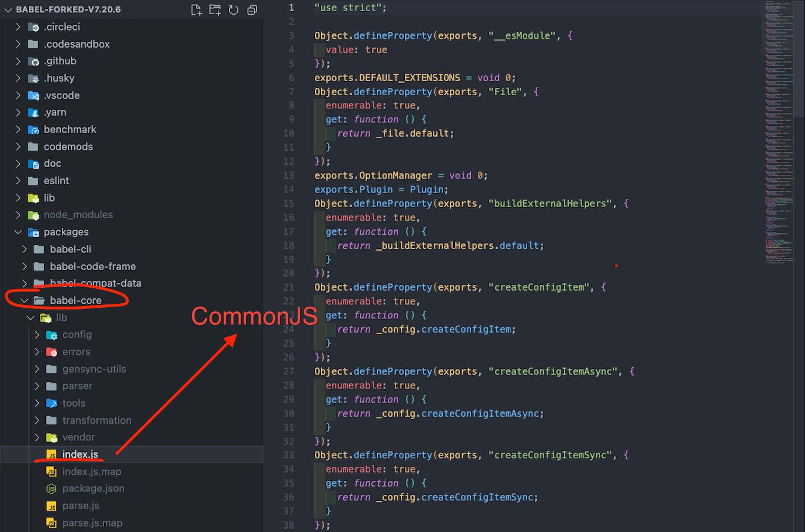Screen dimensions: 805x532
Task: Expand the benchmark folder chevron
Action: tap(18, 129)
